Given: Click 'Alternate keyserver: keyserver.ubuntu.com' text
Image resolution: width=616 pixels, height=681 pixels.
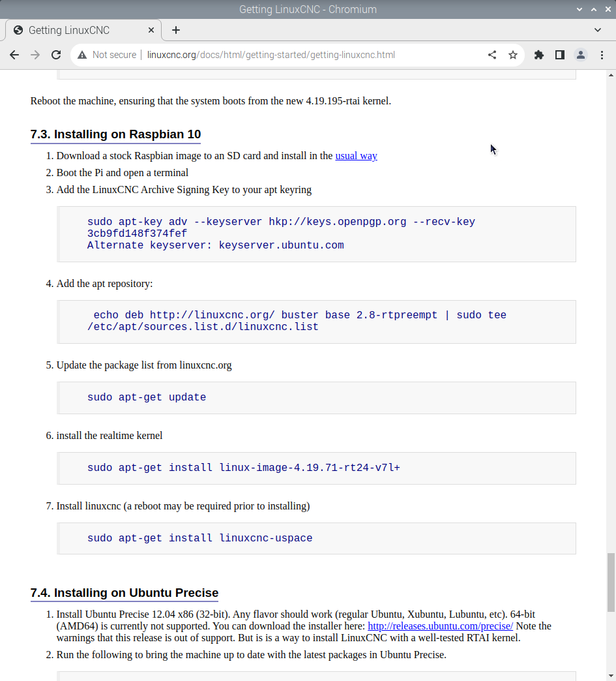Looking at the screenshot, I should [x=215, y=245].
